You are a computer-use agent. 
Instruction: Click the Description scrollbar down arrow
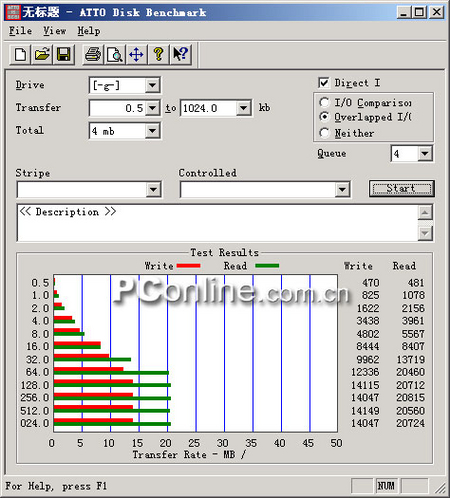(x=425, y=233)
